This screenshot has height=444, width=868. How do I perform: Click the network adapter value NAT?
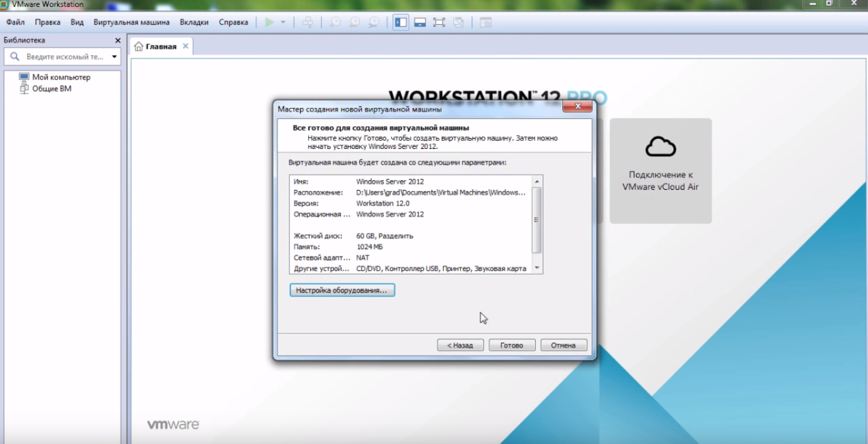coord(363,257)
